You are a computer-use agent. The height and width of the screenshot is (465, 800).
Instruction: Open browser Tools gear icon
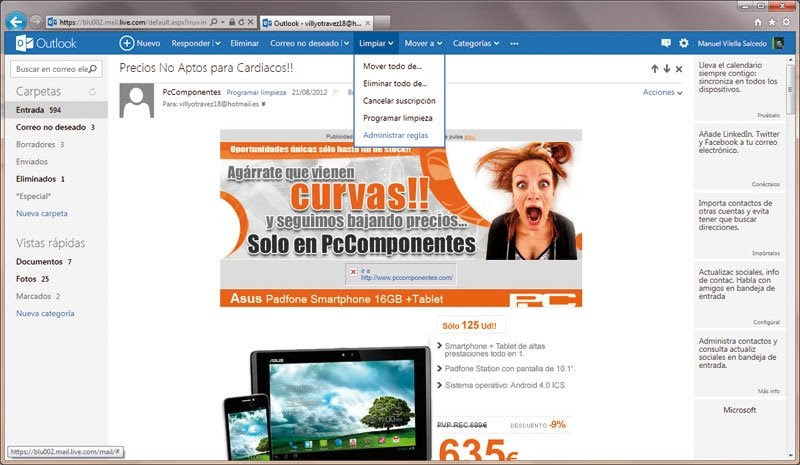pyautogui.click(x=786, y=22)
